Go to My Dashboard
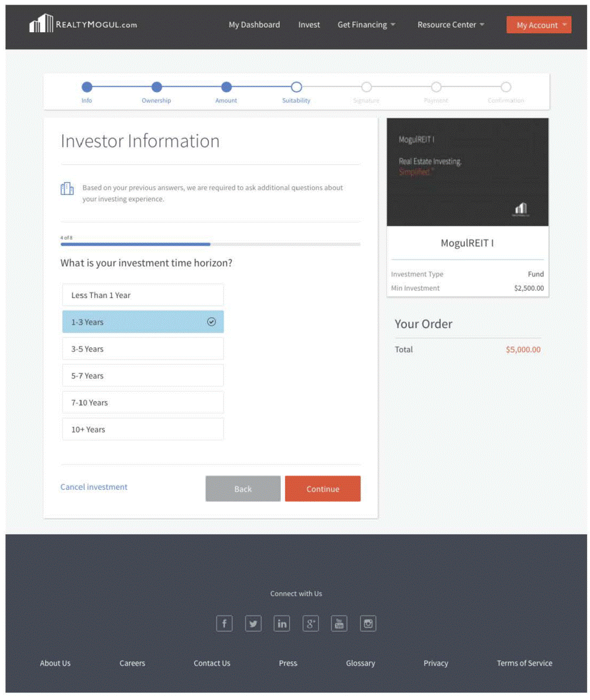The height and width of the screenshot is (700, 590). pos(254,25)
